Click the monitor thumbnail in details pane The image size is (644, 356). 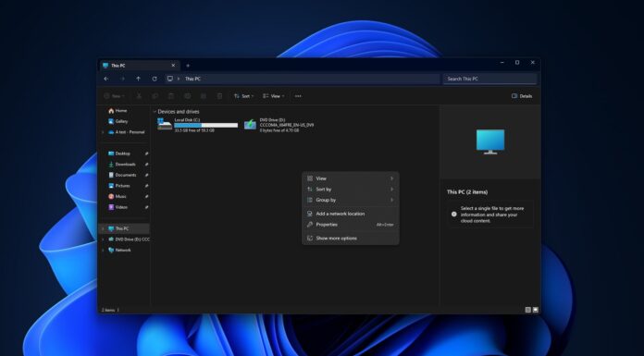pyautogui.click(x=490, y=141)
